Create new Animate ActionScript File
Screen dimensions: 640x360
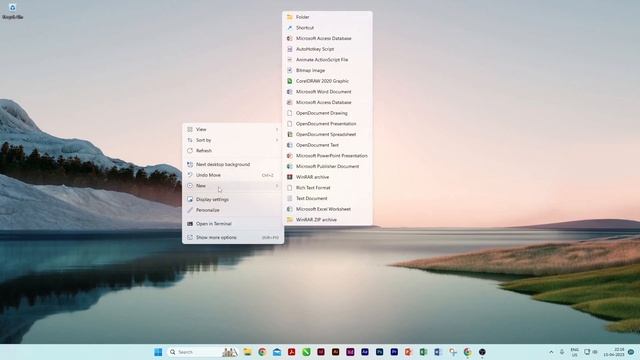coord(327,60)
